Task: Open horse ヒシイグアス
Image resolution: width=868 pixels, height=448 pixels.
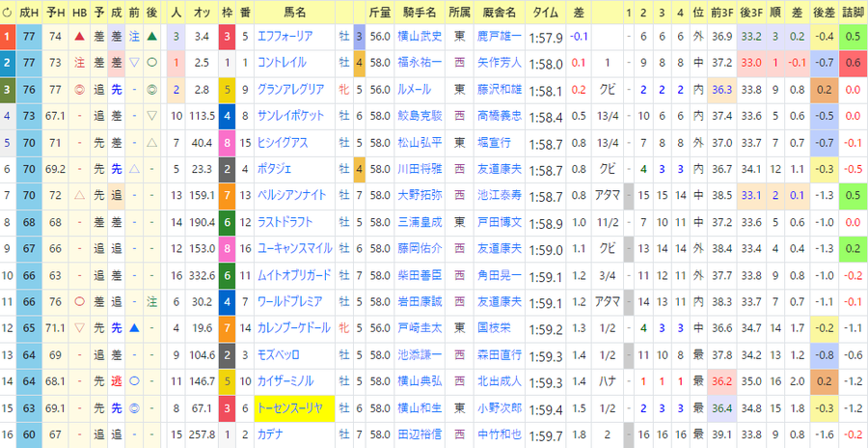Action: point(283,143)
